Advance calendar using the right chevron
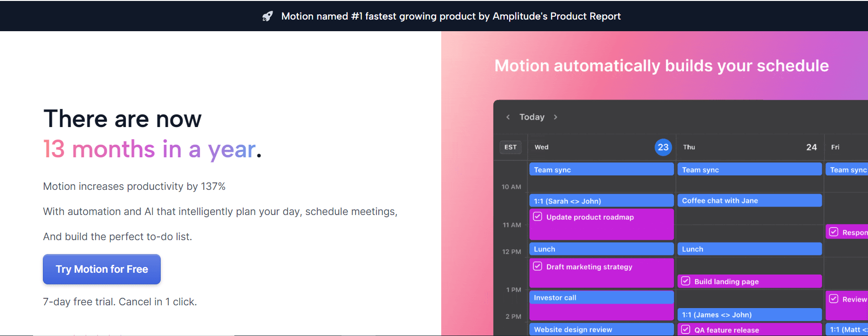Viewport: 868px width, 336px height. (x=555, y=117)
